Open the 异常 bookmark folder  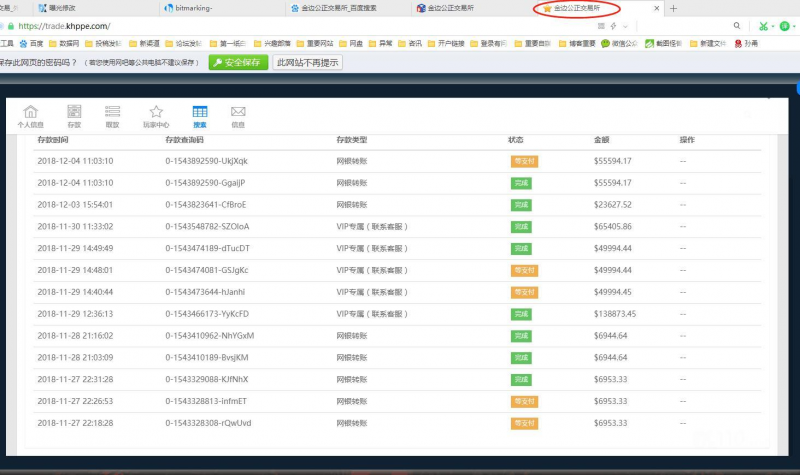[x=381, y=44]
